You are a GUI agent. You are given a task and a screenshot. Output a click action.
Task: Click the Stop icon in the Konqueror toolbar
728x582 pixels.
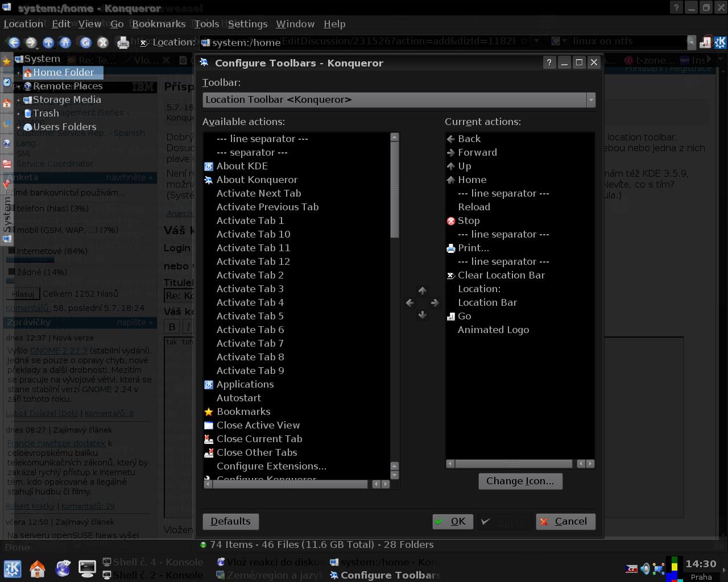(x=102, y=42)
